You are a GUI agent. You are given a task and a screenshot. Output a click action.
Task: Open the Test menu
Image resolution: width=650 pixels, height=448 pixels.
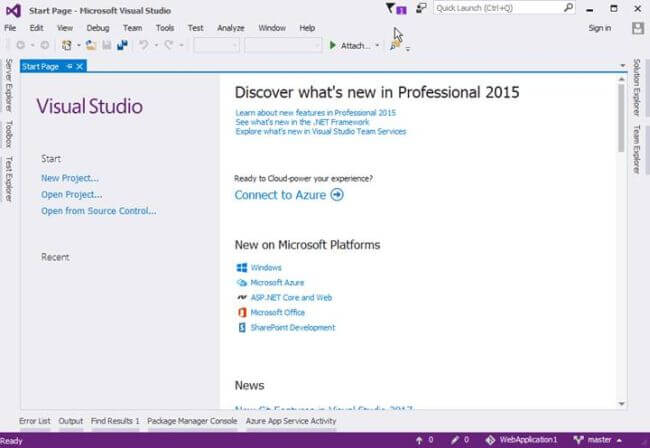(195, 28)
